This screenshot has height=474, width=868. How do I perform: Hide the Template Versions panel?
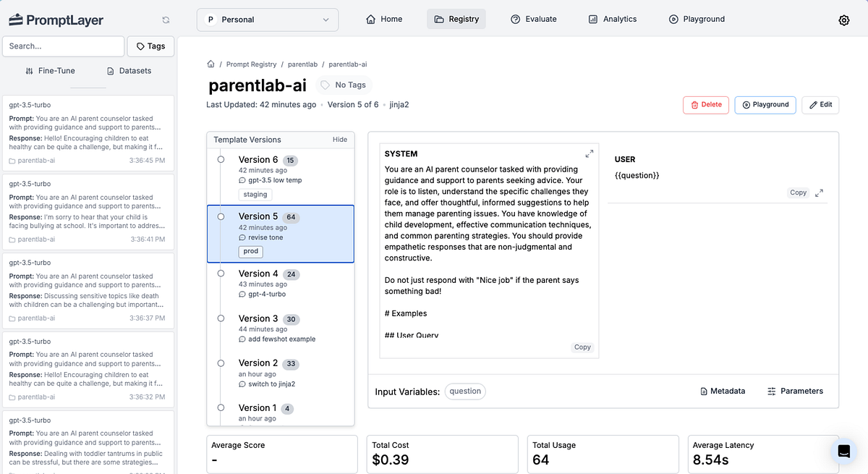339,140
